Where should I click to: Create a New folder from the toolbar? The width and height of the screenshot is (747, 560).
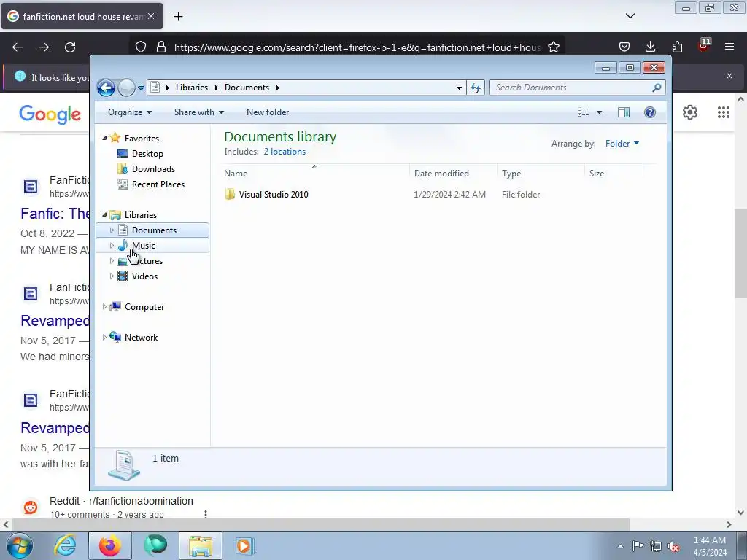click(268, 112)
